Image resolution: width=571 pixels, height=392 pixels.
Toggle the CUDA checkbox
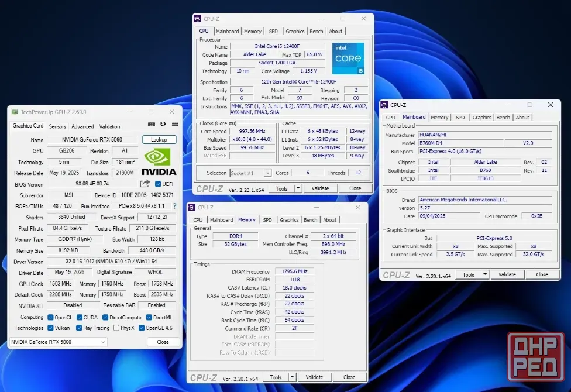79,317
